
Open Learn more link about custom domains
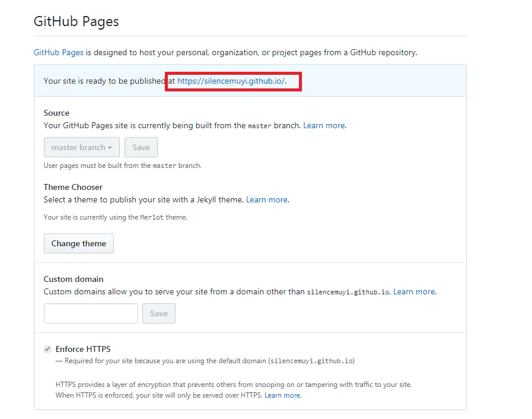[x=414, y=291]
